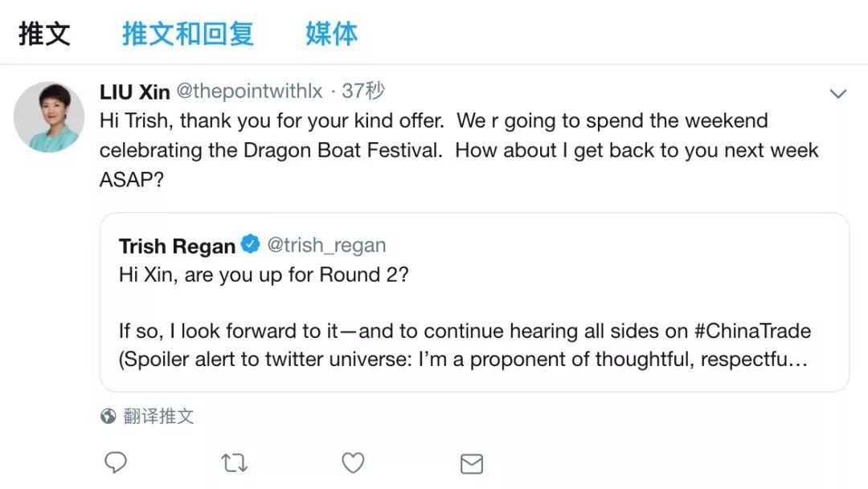Screen dimensions: 868x489
Task: Open the LIU Xin display name
Action: tap(134, 92)
